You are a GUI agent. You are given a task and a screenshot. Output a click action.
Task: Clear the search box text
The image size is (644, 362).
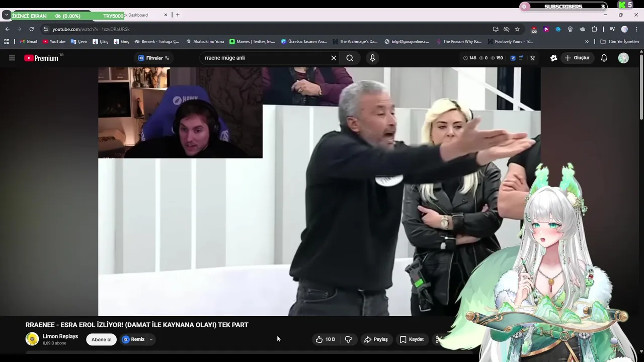point(334,58)
